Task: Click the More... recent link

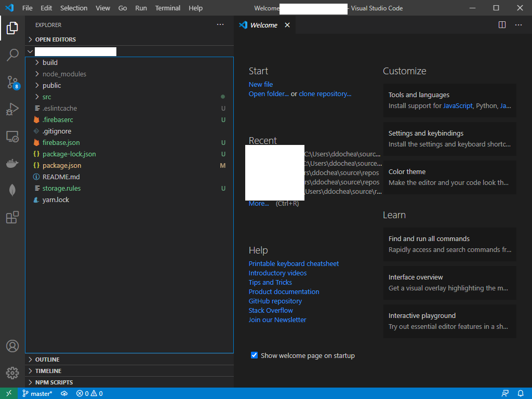Action: 259,203
